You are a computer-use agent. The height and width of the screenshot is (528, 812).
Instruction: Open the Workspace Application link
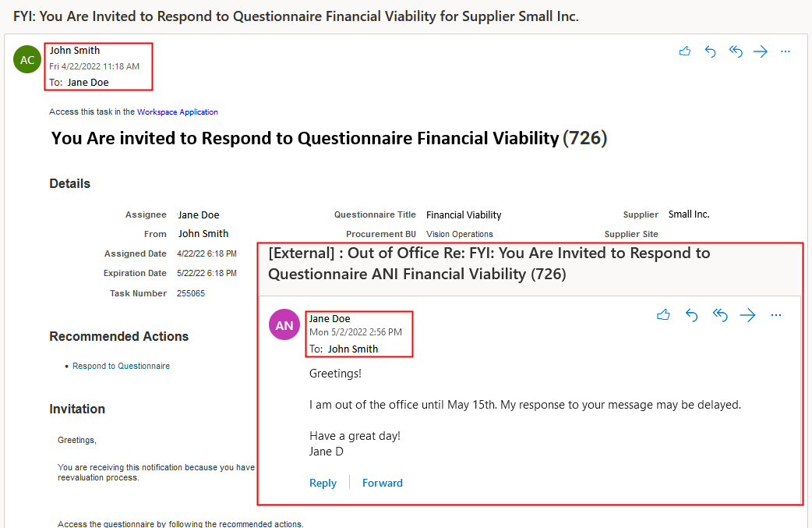pos(178,112)
